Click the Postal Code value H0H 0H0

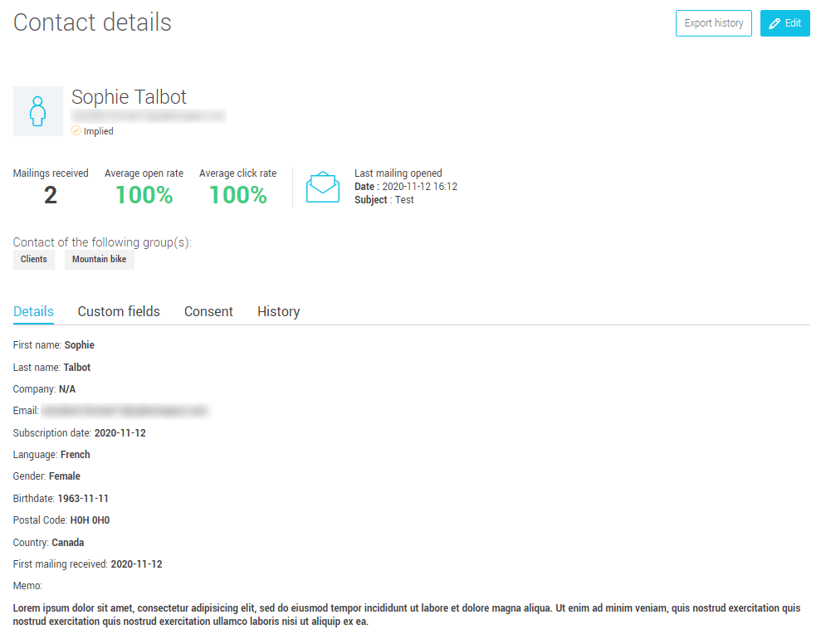click(x=90, y=520)
